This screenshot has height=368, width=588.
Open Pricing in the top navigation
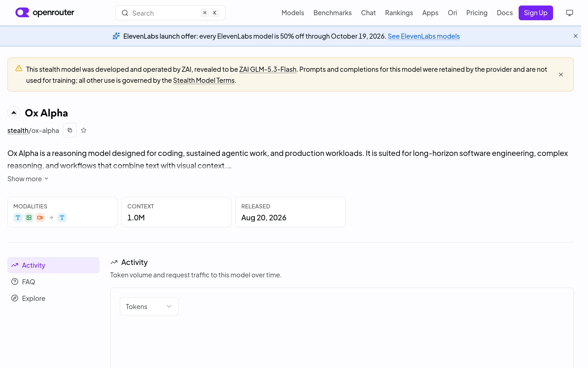pos(477,13)
